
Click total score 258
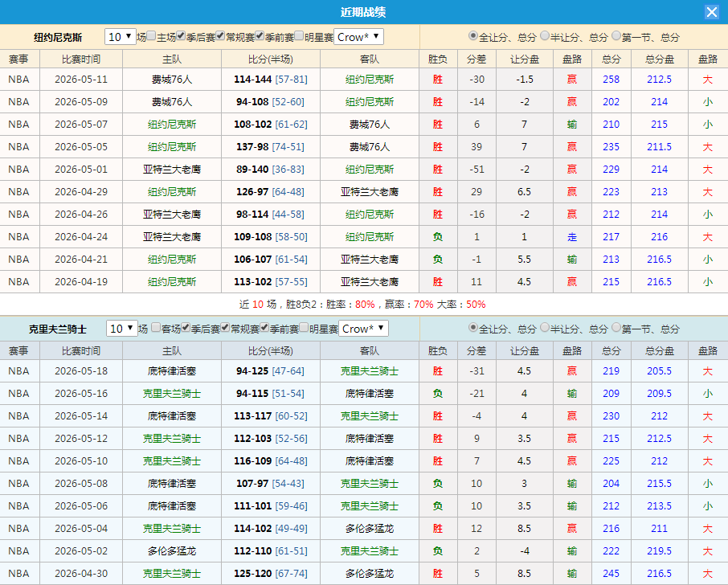tap(611, 80)
